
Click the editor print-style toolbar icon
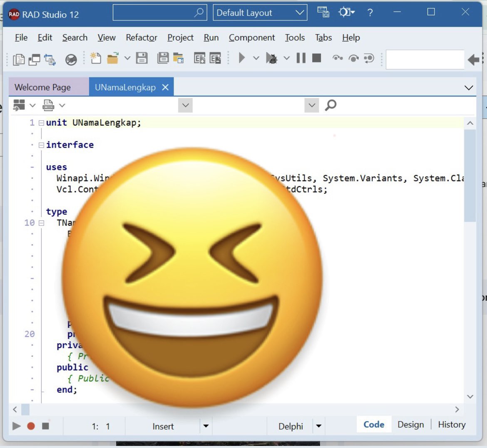tap(48, 105)
